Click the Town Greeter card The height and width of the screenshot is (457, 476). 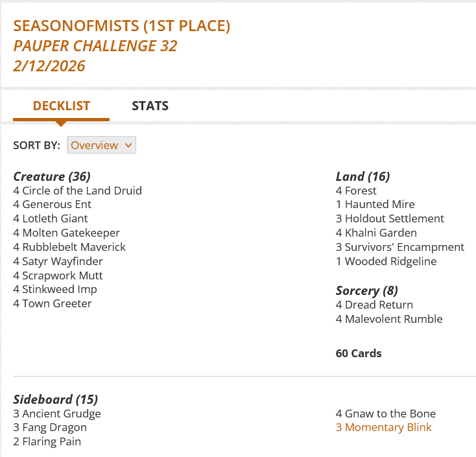click(57, 303)
